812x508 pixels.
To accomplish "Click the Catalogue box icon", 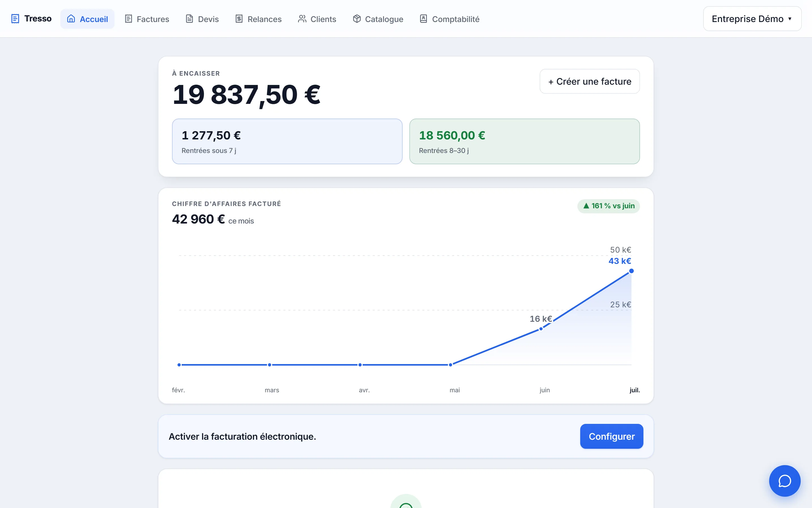I will pyautogui.click(x=357, y=19).
